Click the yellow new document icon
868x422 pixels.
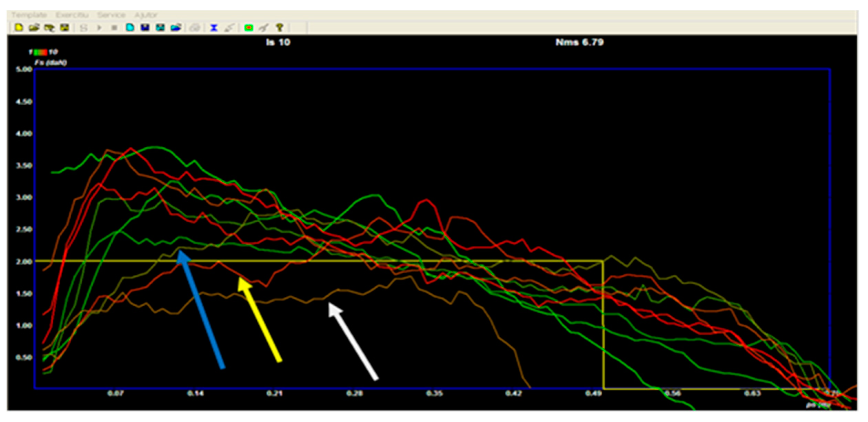coord(19,27)
